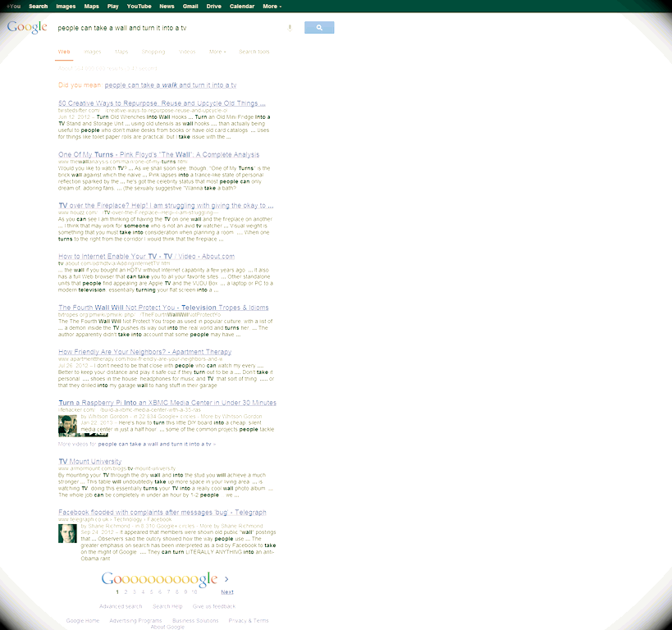The image size is (672, 630).
Task: Expand the More search category dropdown
Action: [x=217, y=52]
